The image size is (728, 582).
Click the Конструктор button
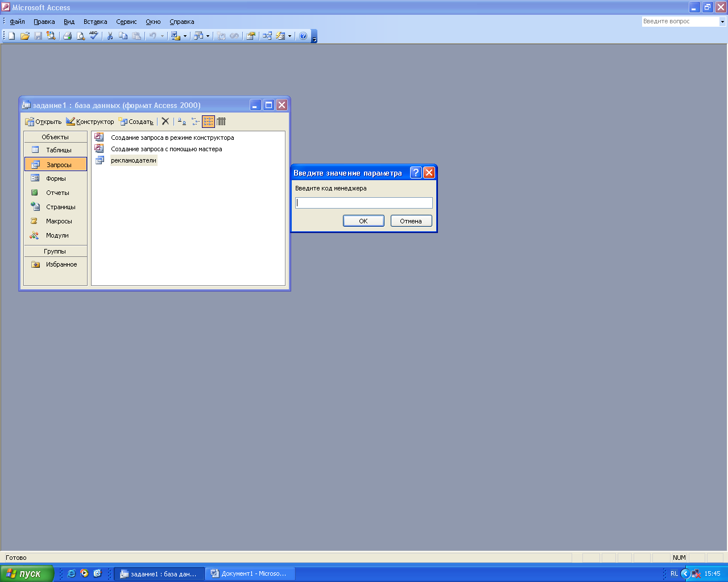90,122
